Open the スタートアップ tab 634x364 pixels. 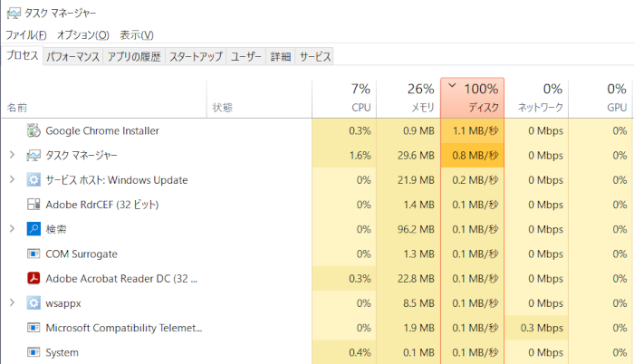(x=196, y=57)
